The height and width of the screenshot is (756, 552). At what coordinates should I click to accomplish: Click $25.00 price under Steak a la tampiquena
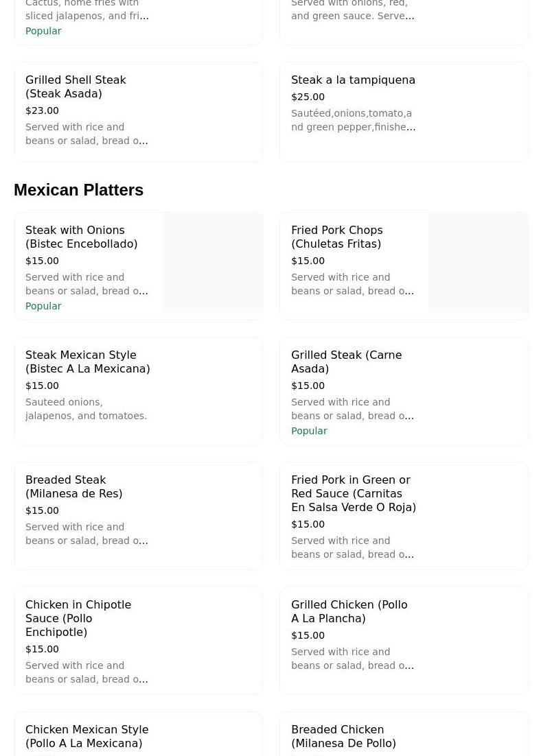coord(308,97)
